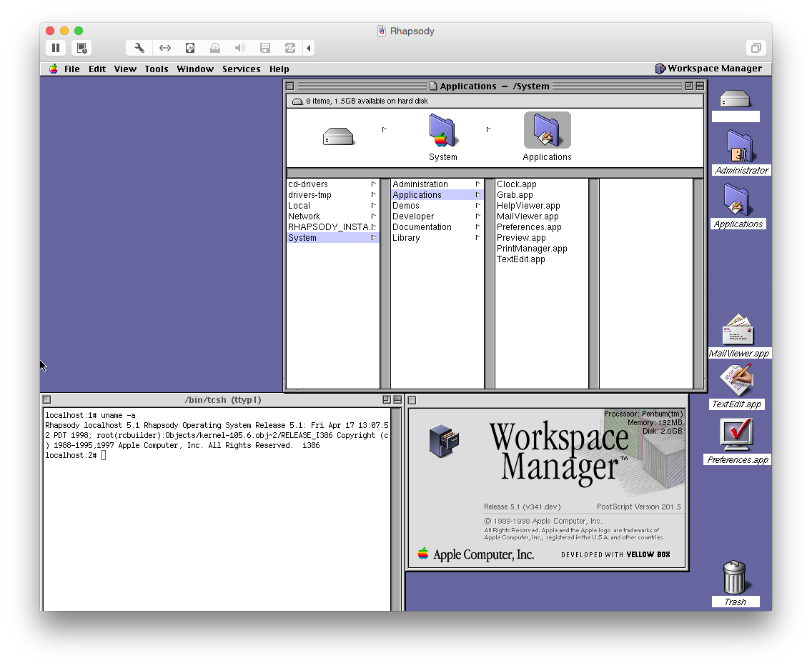812x668 pixels.
Task: Click the hard disk toolbar icon
Action: pyautogui.click(x=190, y=48)
